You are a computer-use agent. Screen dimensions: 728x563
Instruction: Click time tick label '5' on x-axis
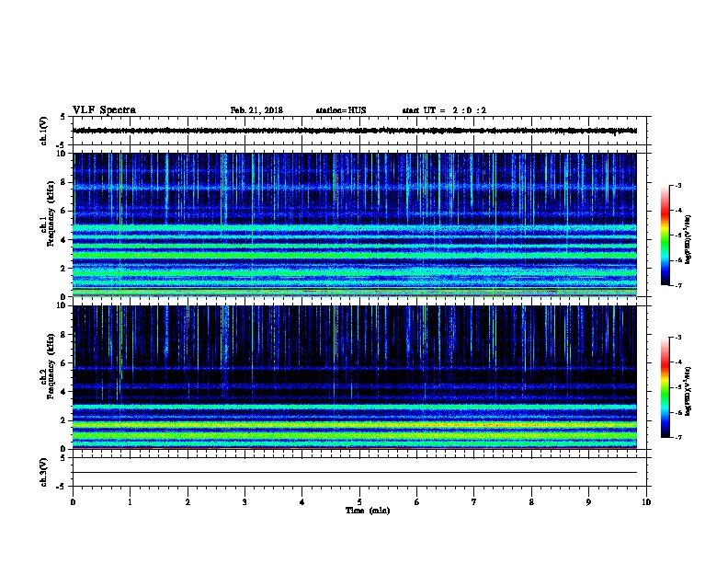tap(359, 502)
